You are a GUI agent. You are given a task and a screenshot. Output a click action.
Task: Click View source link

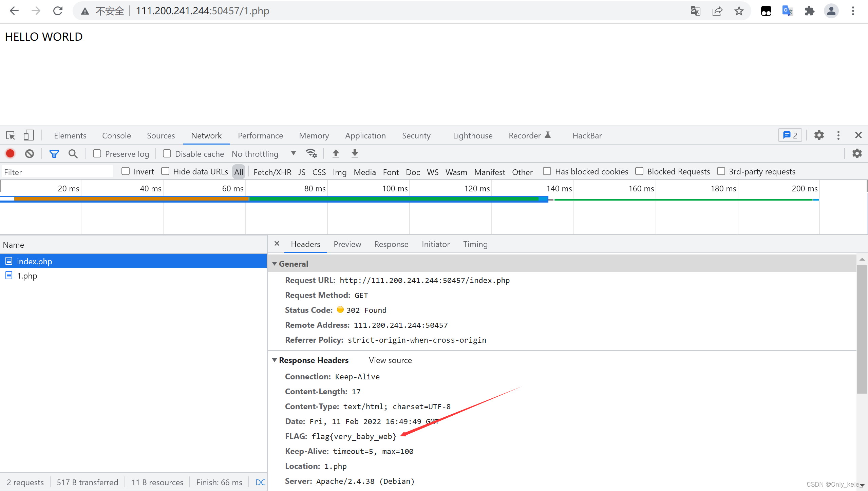pyautogui.click(x=390, y=360)
